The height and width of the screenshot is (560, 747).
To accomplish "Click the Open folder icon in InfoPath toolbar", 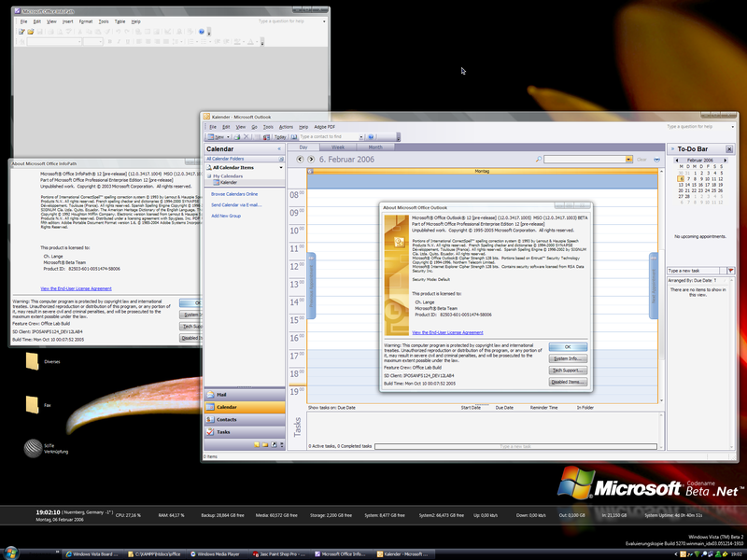I will point(31,31).
